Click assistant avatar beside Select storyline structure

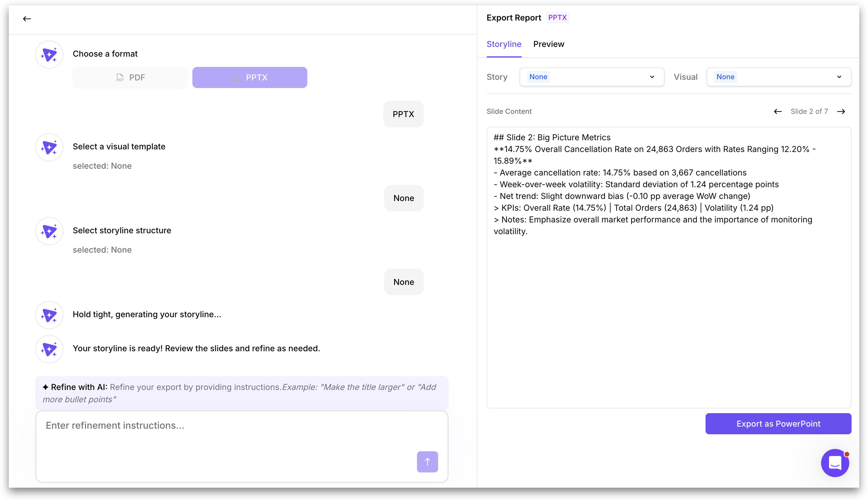(x=49, y=231)
